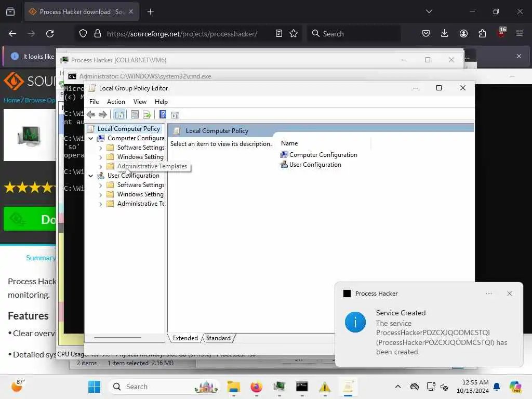Select Computer Configuration icon in the Name list

coord(284,155)
